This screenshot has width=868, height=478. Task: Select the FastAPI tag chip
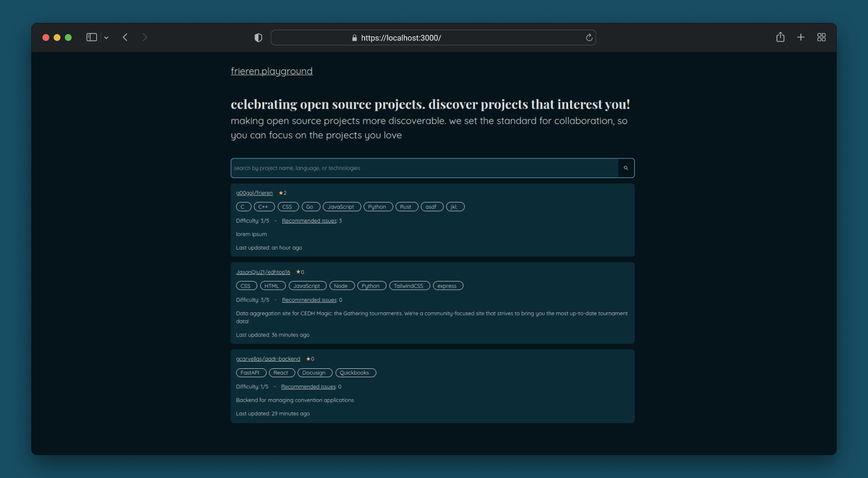pos(251,373)
